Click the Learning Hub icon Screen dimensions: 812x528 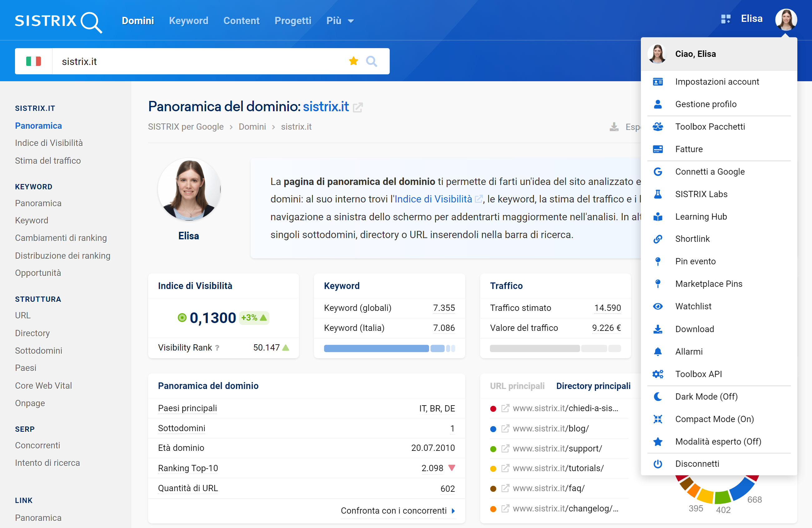[657, 217]
